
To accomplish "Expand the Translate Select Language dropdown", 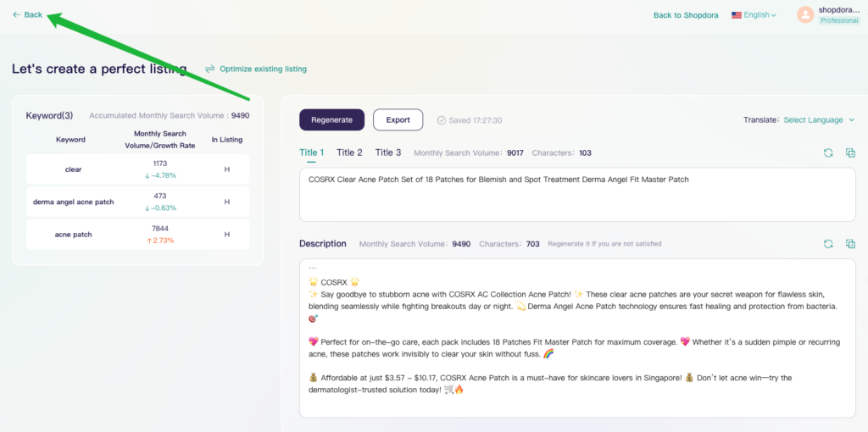I will coord(819,120).
